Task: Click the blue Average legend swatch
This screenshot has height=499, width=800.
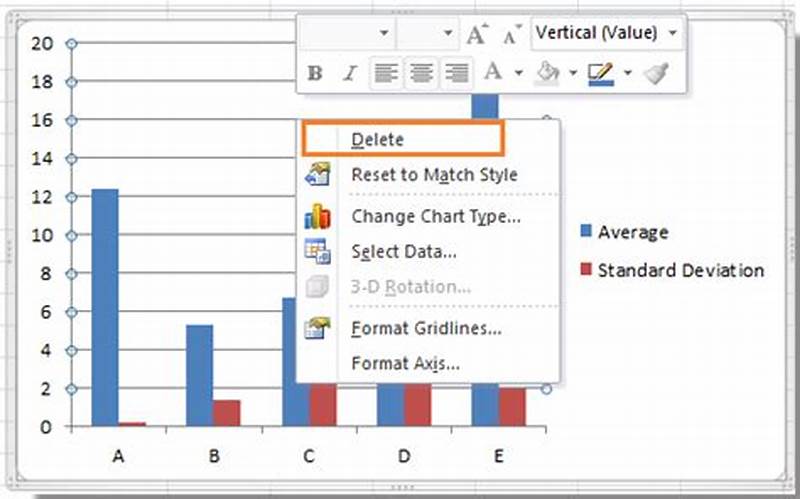Action: [586, 231]
